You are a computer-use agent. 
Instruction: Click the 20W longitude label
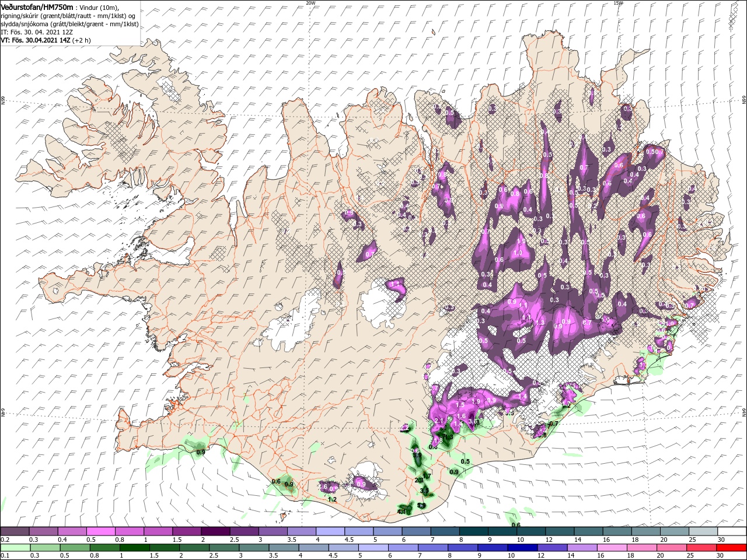pos(310,3)
